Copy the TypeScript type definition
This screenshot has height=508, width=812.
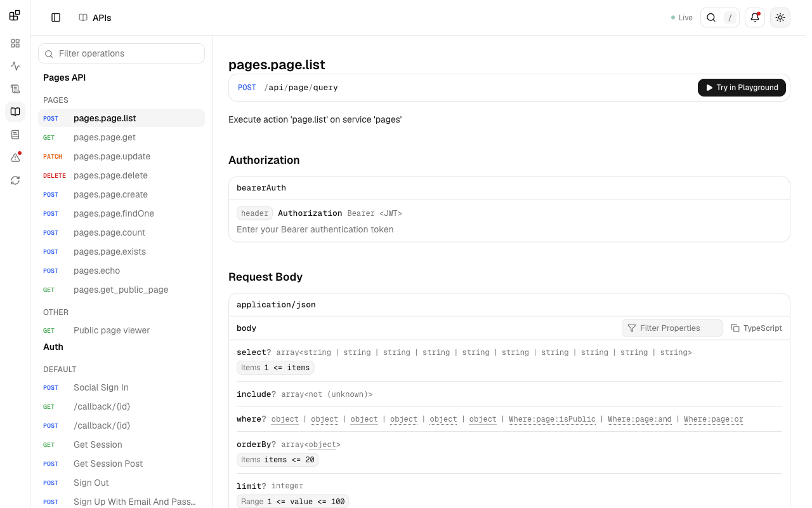coord(756,328)
